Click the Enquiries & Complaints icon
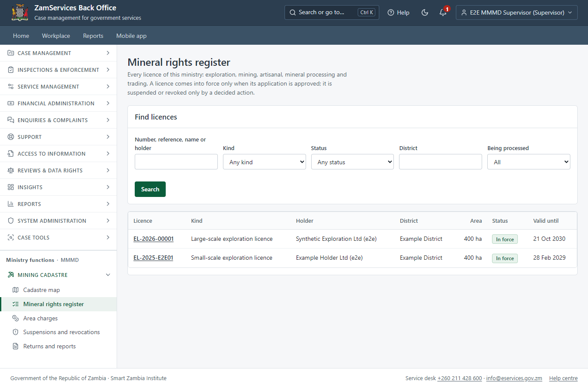This screenshot has height=387, width=588. click(11, 120)
